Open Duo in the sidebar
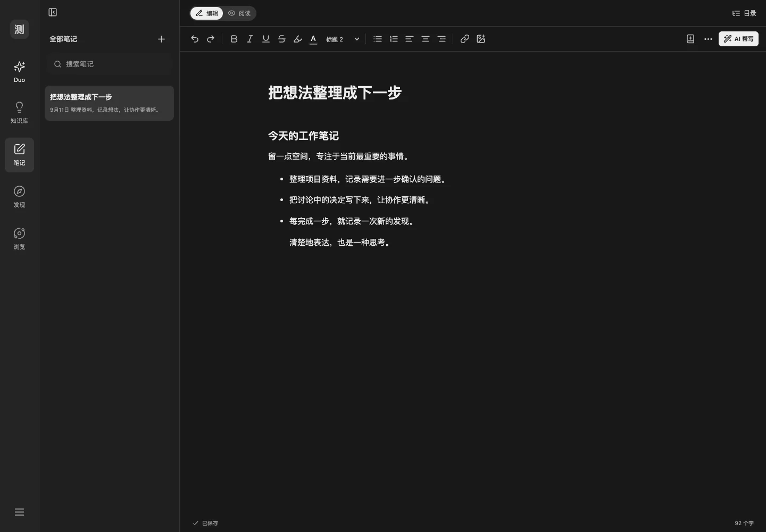Image resolution: width=766 pixels, height=532 pixels. (19, 72)
